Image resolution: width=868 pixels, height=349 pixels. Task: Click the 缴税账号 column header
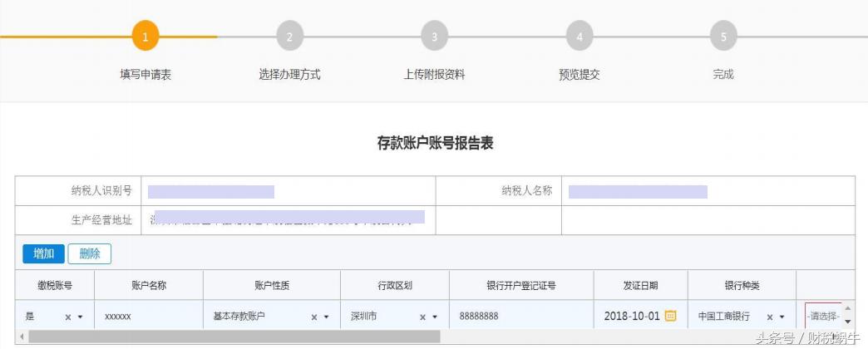pos(55,285)
